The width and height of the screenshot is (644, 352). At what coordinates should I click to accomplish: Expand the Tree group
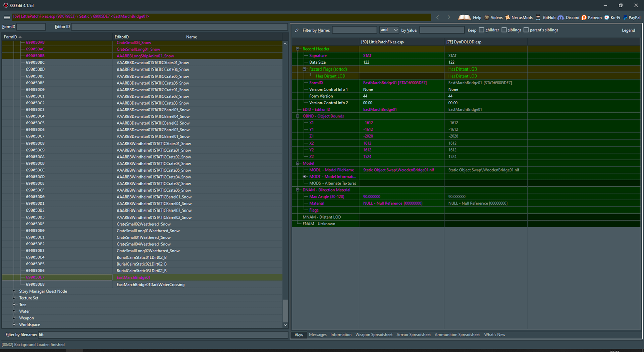[14, 305]
